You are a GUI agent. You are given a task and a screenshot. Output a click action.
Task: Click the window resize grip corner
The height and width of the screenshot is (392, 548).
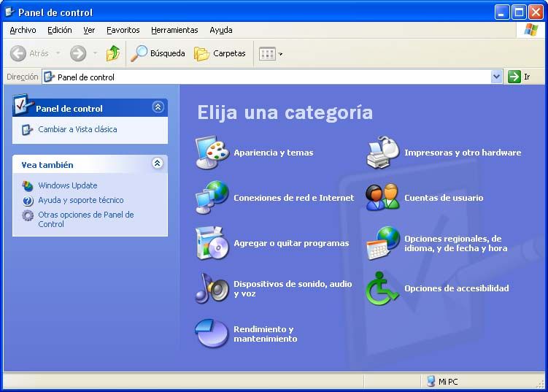(541, 384)
